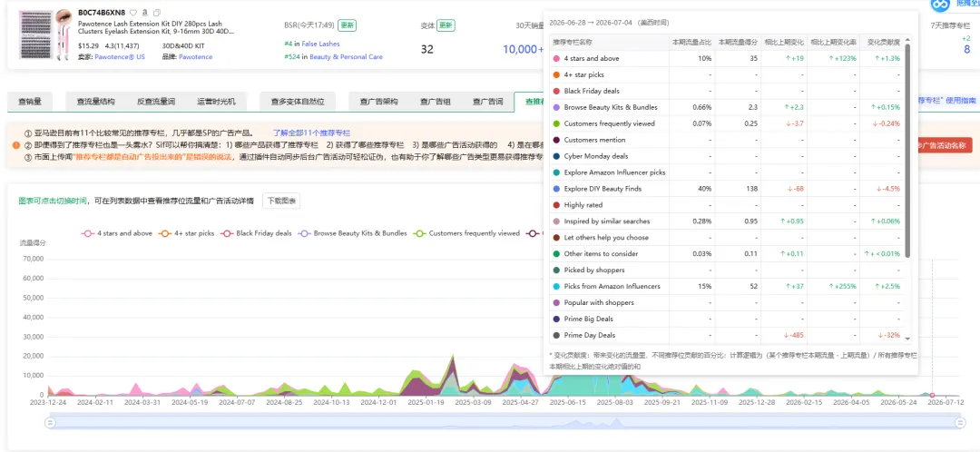Click the variant count '32'

[426, 49]
